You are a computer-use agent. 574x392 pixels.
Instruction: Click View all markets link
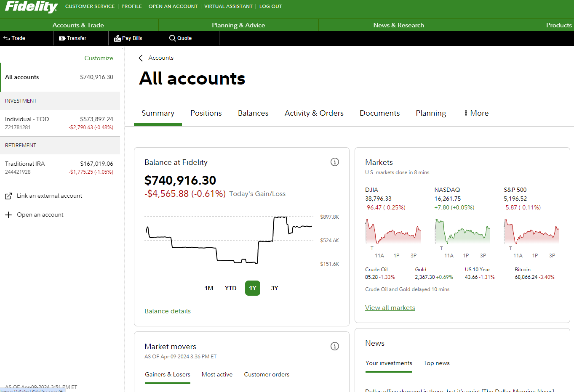390,308
